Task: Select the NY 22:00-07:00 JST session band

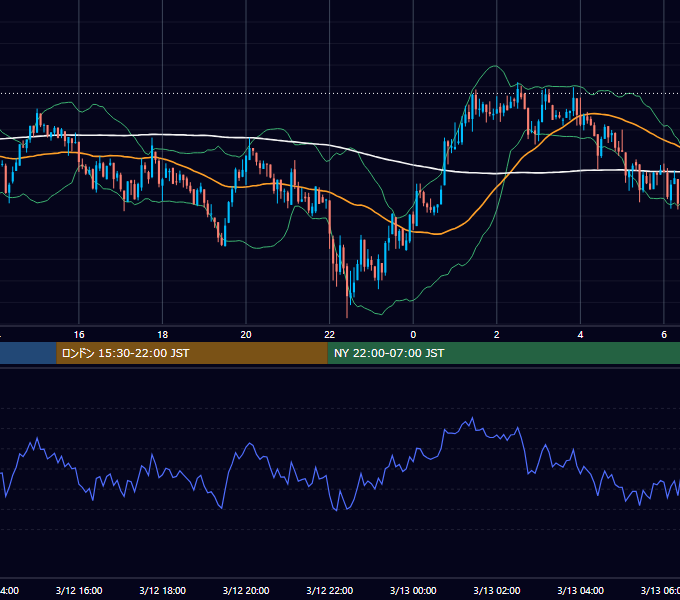Action: (x=503, y=353)
